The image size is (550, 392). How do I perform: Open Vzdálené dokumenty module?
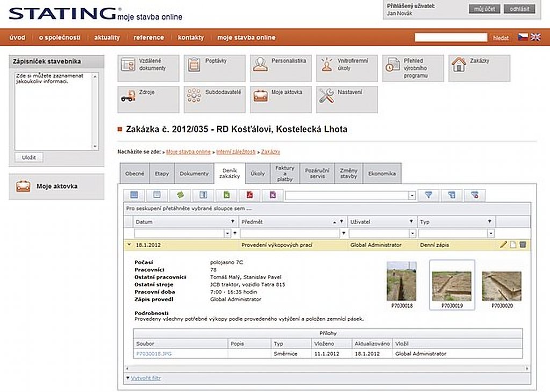click(148, 68)
